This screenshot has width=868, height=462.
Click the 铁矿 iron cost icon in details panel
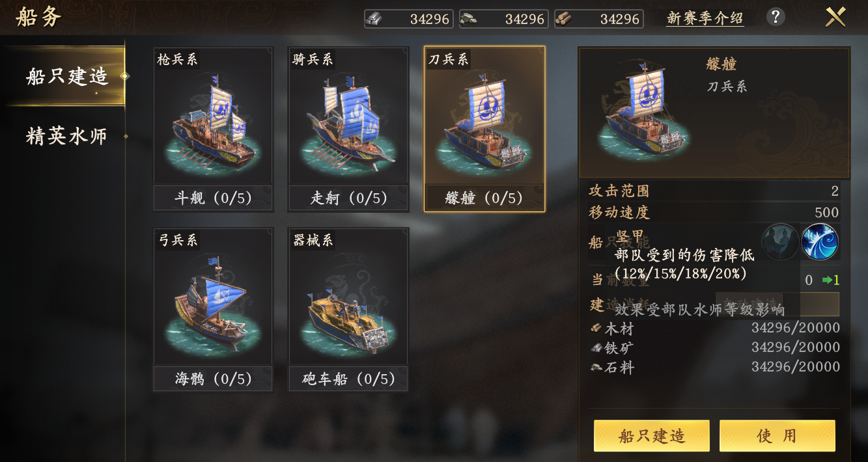click(596, 349)
